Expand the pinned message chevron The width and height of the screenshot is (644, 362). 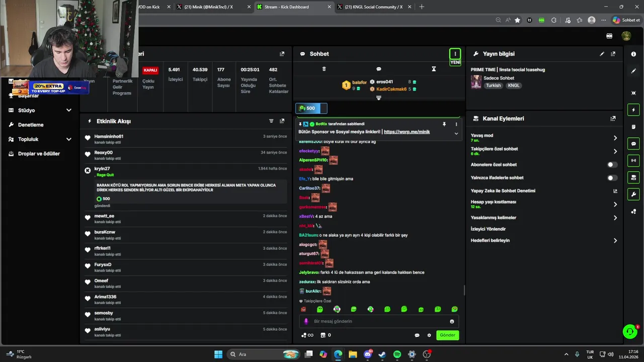pos(456,134)
